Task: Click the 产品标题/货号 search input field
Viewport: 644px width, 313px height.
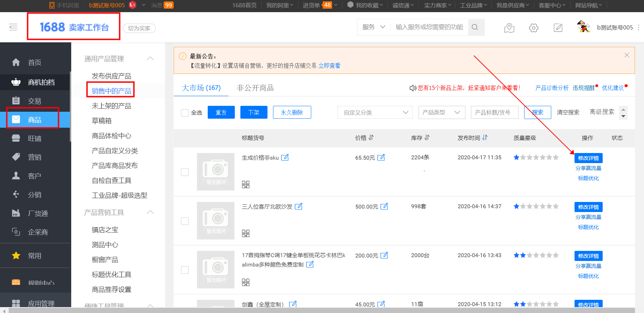Action: pos(495,112)
